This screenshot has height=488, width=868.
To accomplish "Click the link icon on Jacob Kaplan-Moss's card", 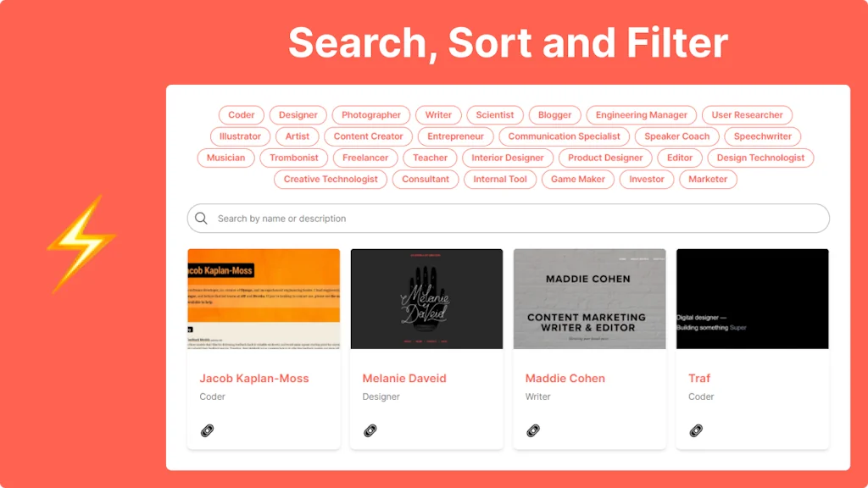I will [206, 430].
